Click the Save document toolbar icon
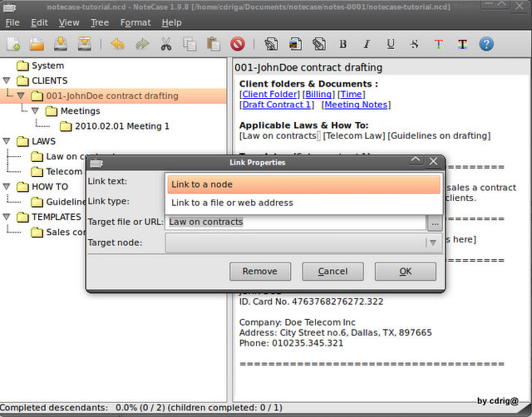 click(61, 44)
